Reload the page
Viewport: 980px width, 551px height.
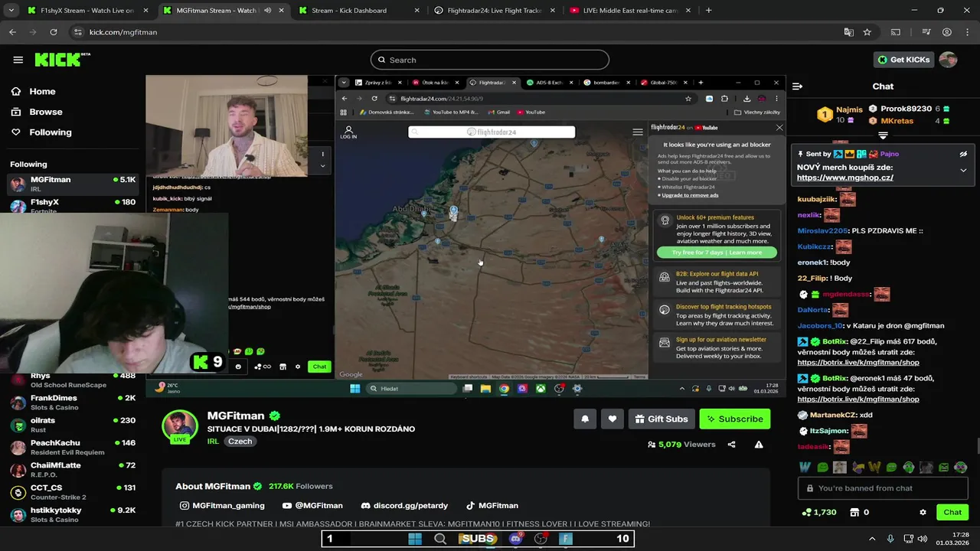point(54,32)
